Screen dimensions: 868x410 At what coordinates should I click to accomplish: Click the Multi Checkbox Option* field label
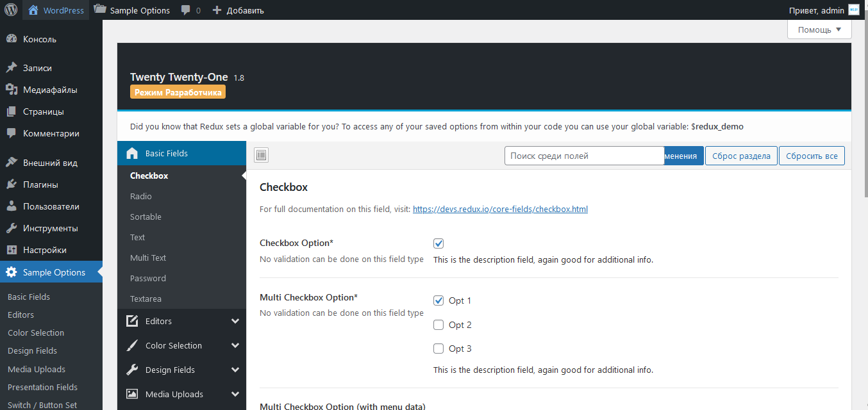(x=308, y=297)
